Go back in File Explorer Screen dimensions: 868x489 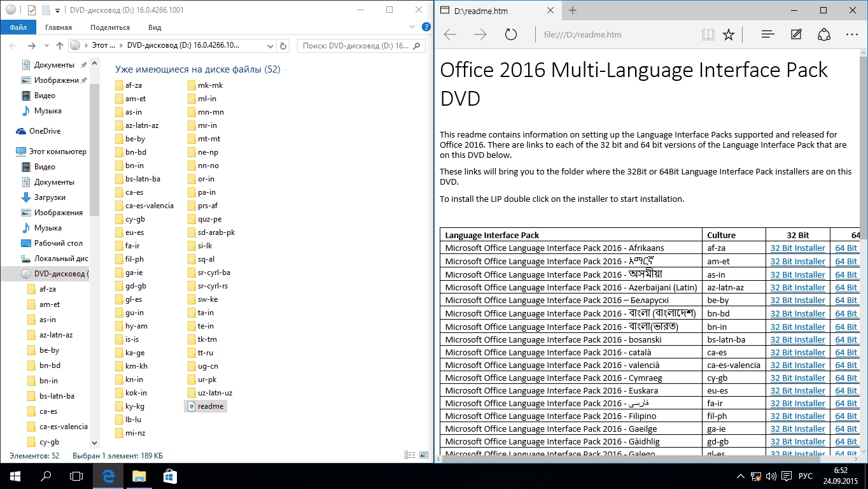(13, 46)
